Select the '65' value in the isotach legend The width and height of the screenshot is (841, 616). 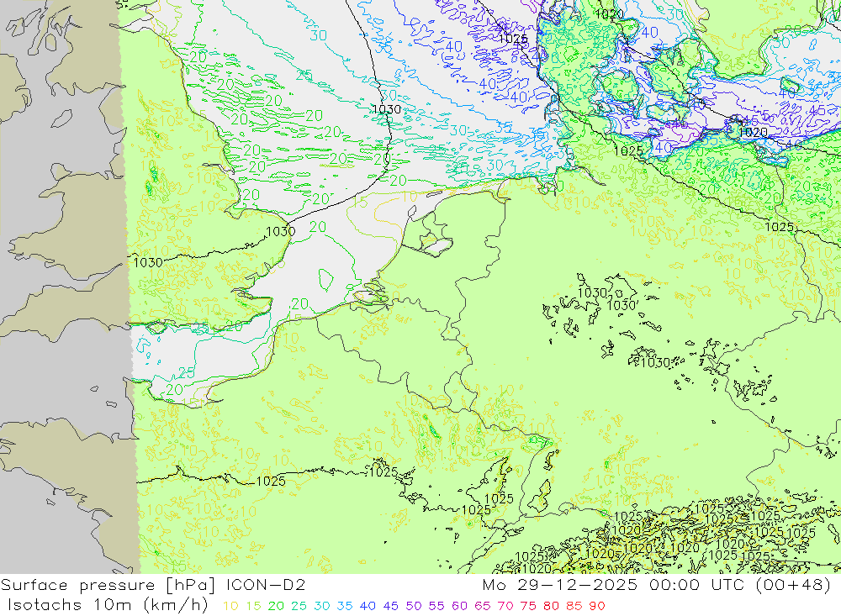482,607
